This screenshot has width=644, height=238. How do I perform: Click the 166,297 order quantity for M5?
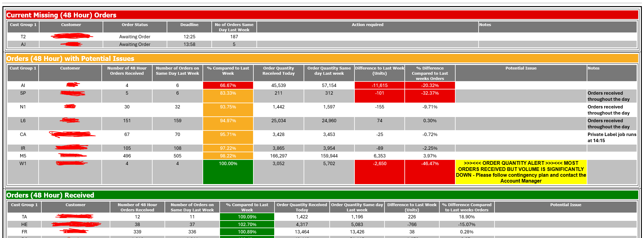coord(278,156)
